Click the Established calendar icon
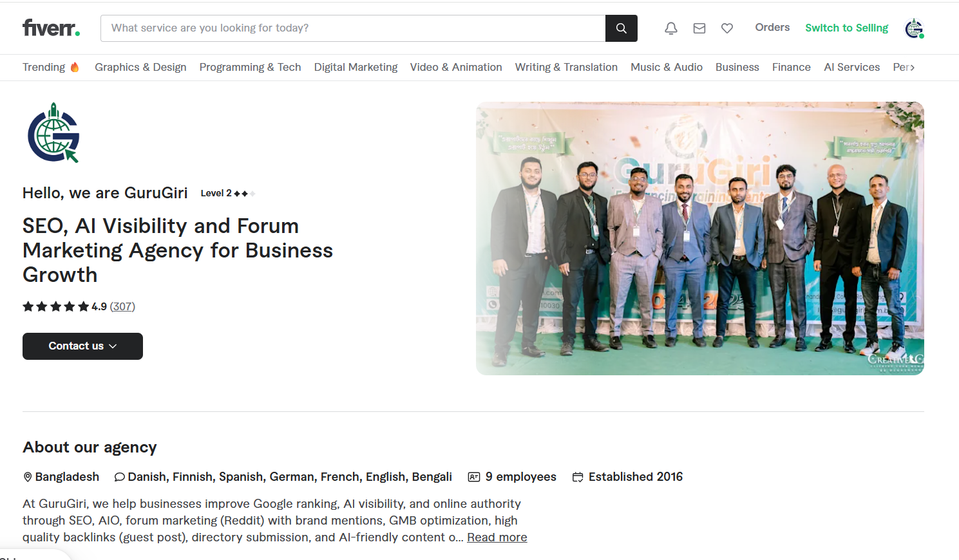Viewport: 959px width, 560px height. click(x=578, y=477)
